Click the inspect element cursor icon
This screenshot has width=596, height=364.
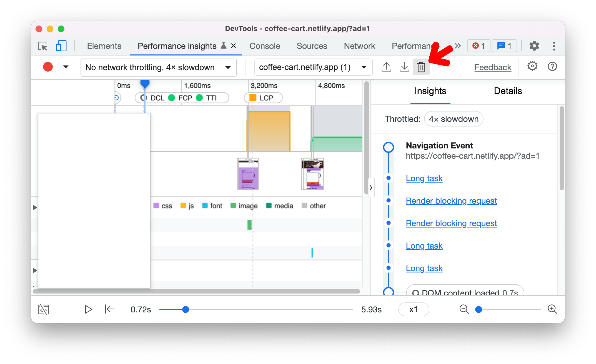(42, 46)
